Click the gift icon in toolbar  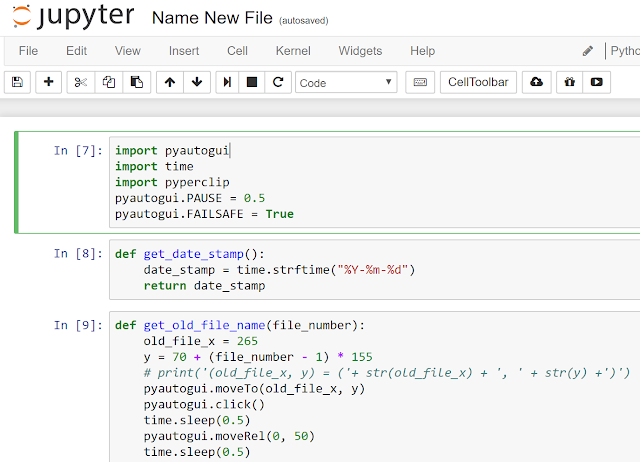click(x=569, y=82)
